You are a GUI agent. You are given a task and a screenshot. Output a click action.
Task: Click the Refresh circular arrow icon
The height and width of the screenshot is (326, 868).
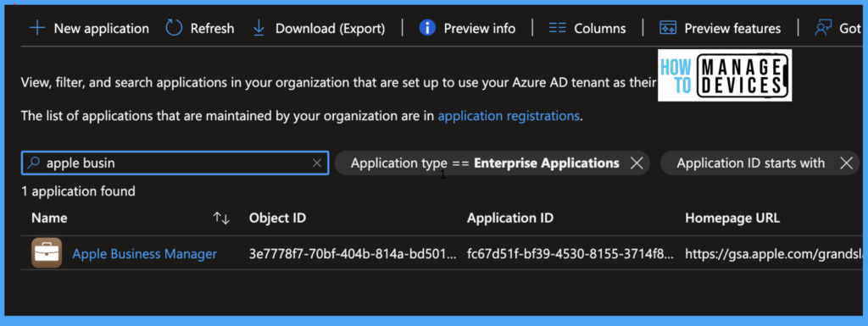click(174, 28)
